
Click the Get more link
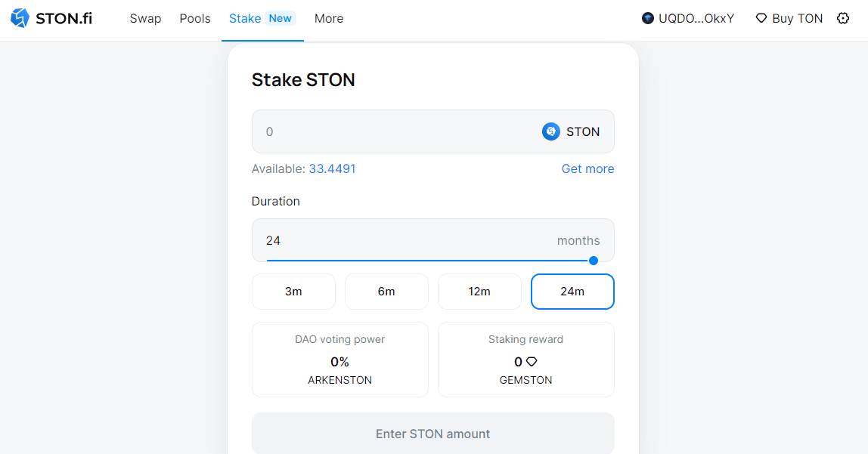pos(587,168)
